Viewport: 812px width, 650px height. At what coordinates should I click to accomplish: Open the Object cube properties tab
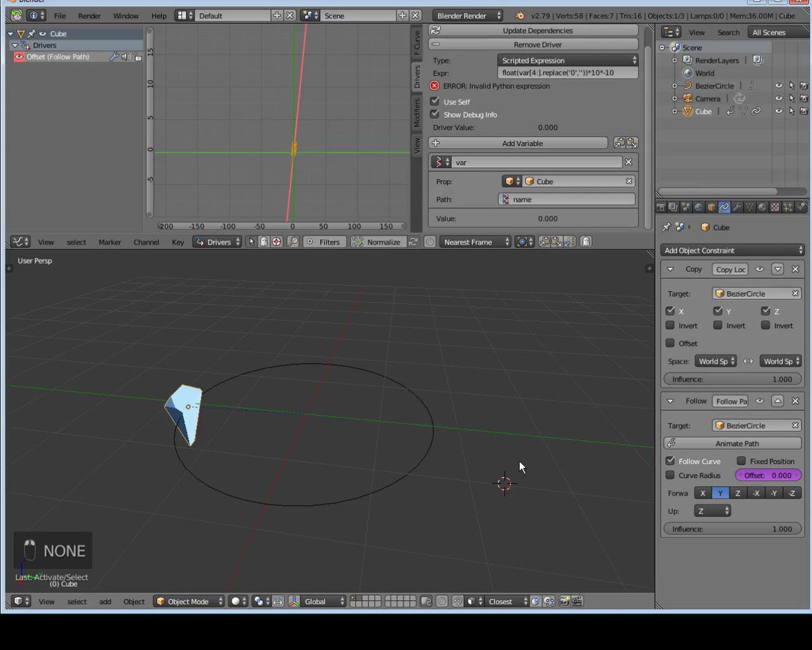coord(711,208)
